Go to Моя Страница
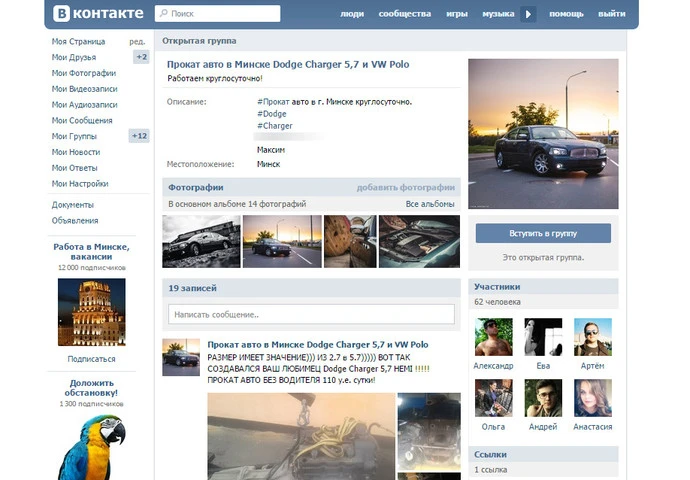The image size is (690, 480). click(78, 41)
